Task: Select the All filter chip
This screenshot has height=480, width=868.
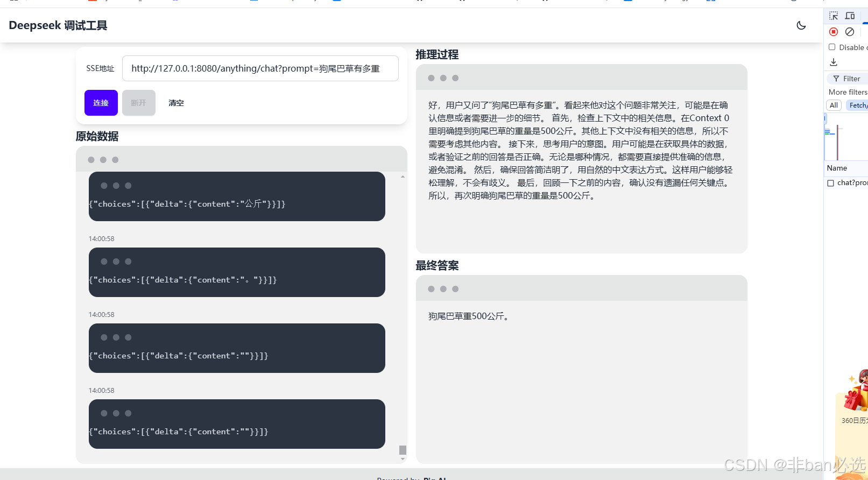Action: click(x=834, y=105)
